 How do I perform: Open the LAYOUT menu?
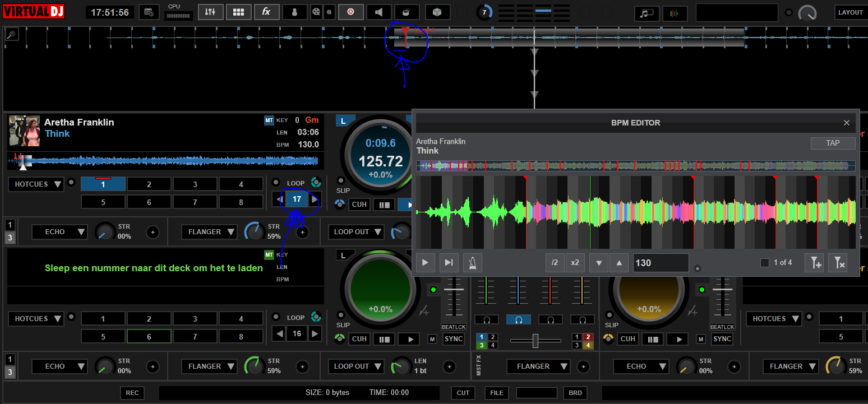(850, 12)
